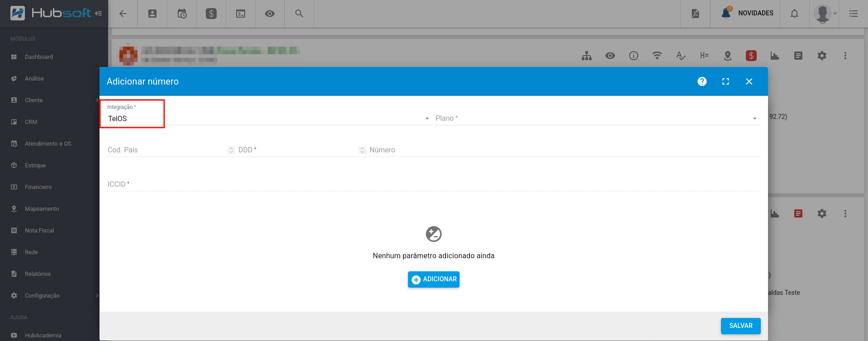The height and width of the screenshot is (341, 868).
Task: Collapse the Hubsoft sidebar menu
Action: pyautogui.click(x=99, y=14)
